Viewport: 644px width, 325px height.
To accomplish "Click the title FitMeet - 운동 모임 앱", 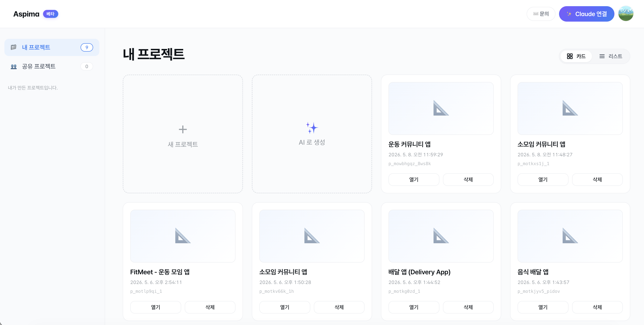I will 160,272.
